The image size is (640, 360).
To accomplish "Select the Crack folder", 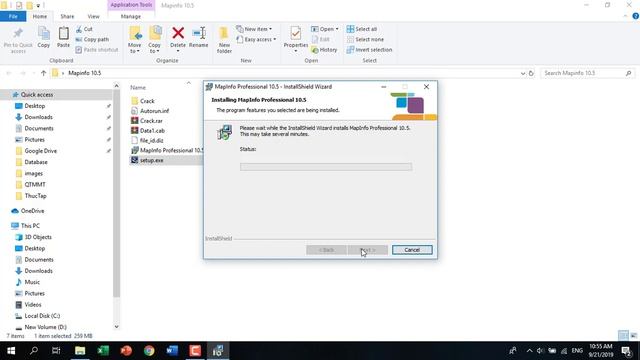I will (147, 101).
